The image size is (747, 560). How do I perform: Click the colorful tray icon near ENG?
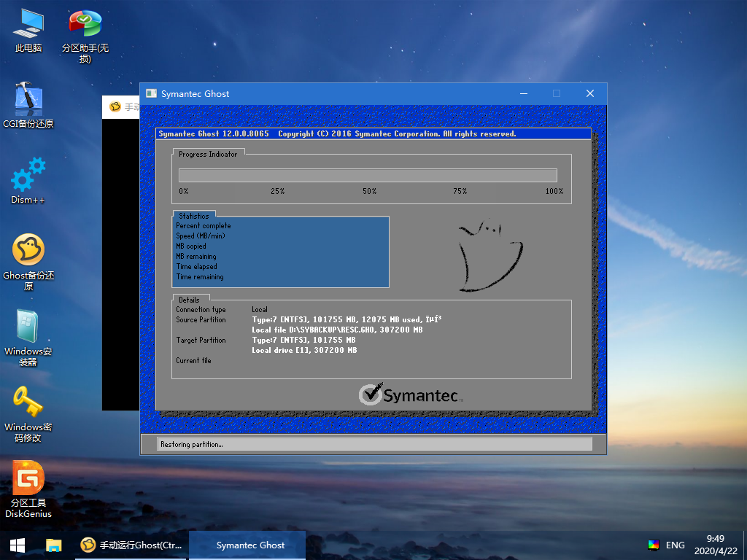click(654, 545)
